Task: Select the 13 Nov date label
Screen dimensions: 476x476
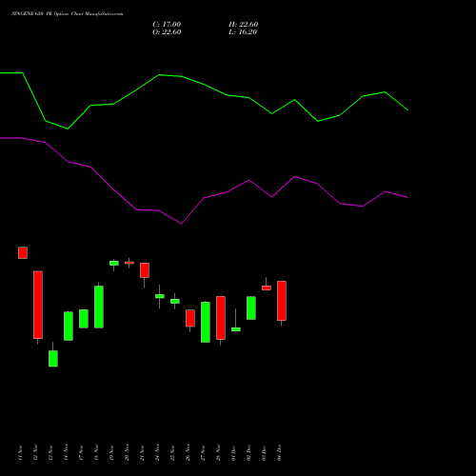Action: (x=50, y=452)
